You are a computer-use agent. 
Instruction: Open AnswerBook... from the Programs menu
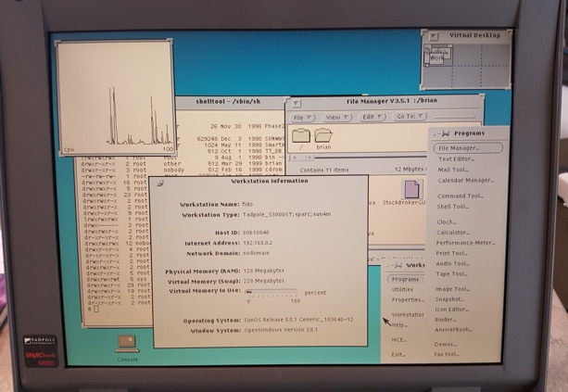click(x=453, y=330)
